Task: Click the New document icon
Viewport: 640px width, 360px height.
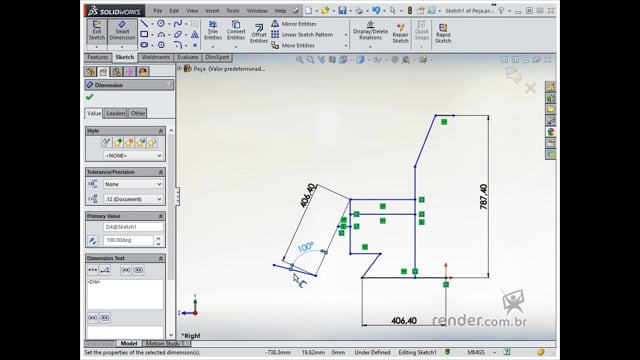Action: pyautogui.click(x=309, y=11)
